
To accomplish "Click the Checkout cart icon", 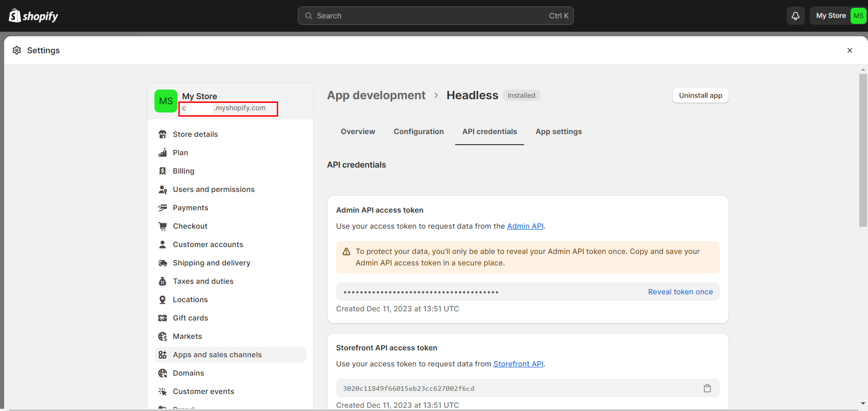I will [162, 226].
